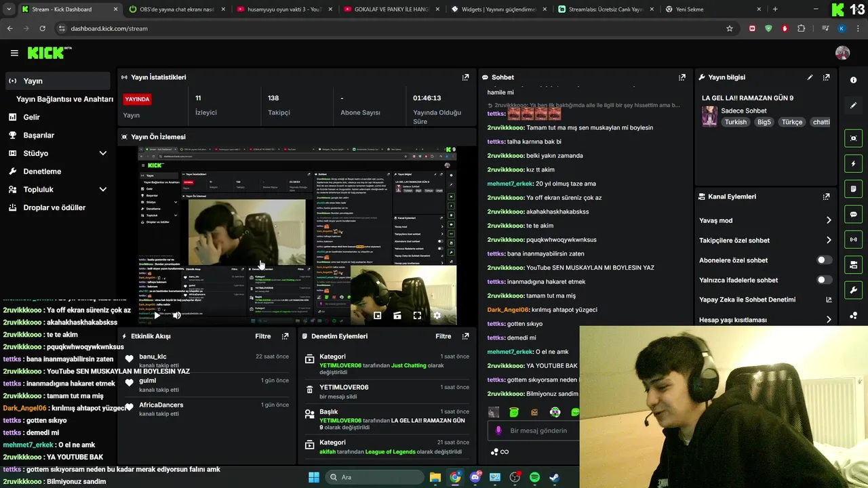Viewport: 868px width, 488px height.
Task: Pop out the Etkinlik Akışı panel
Action: click(x=285, y=336)
